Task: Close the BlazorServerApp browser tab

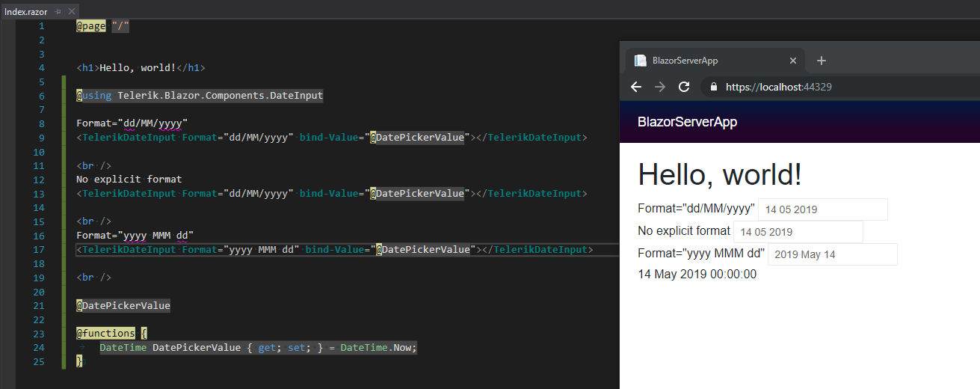Action: coord(793,61)
